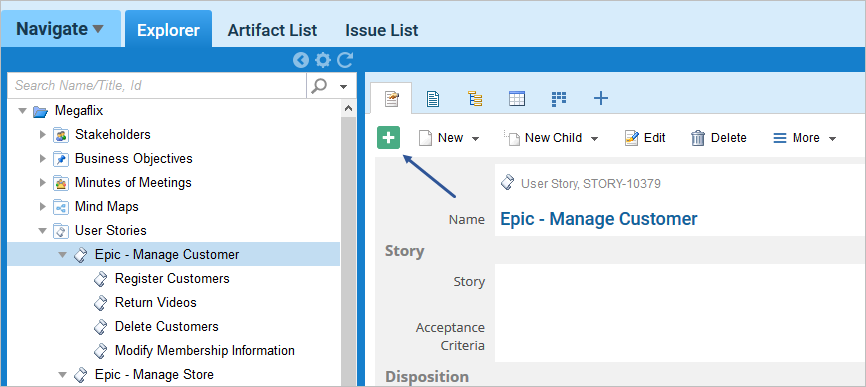Click the green plus add button
Image resolution: width=866 pixels, height=387 pixels.
click(x=388, y=137)
